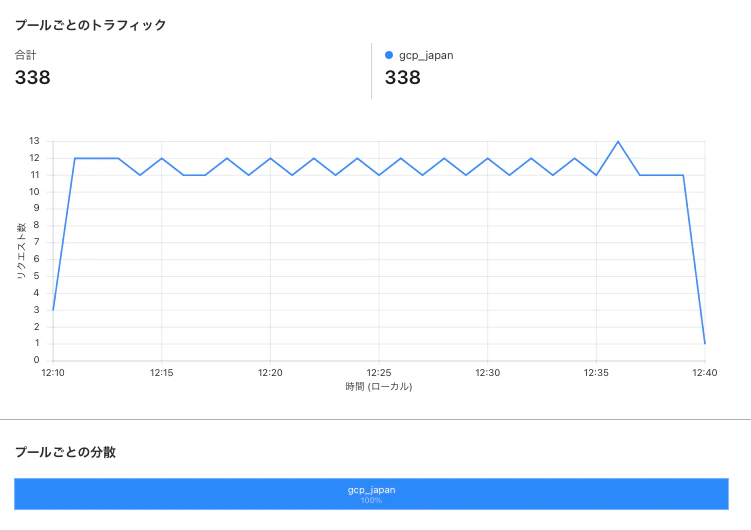Click the y-axis label 13

34,141
